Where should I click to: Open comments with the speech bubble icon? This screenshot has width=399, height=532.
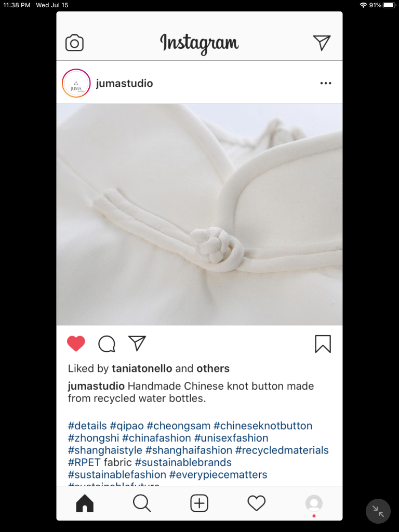[x=107, y=344]
